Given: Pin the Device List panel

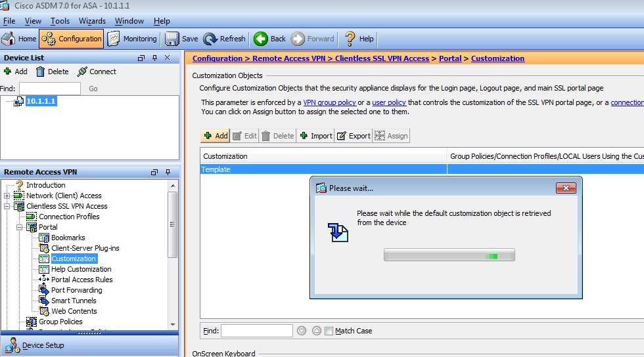Looking at the screenshot, I should tap(154, 58).
